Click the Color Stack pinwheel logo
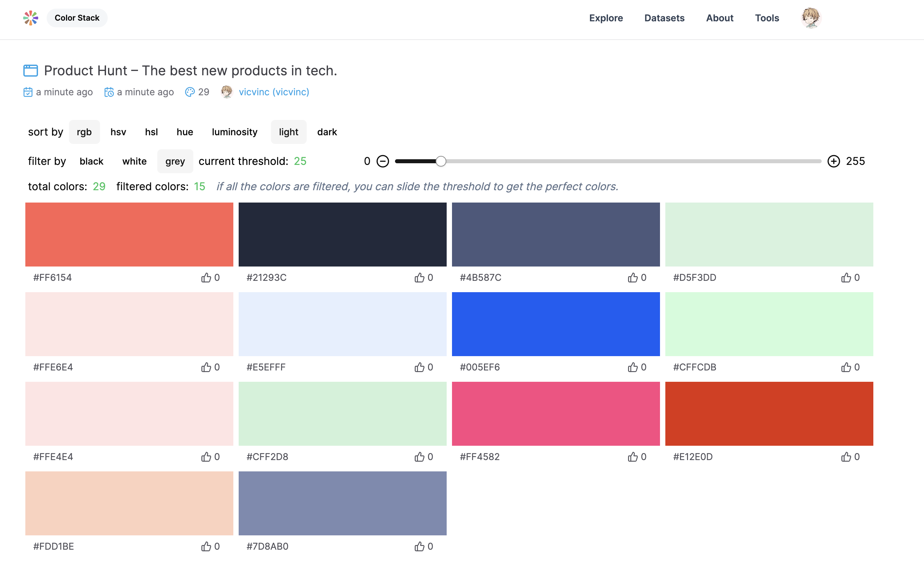The width and height of the screenshot is (924, 575). tap(30, 18)
